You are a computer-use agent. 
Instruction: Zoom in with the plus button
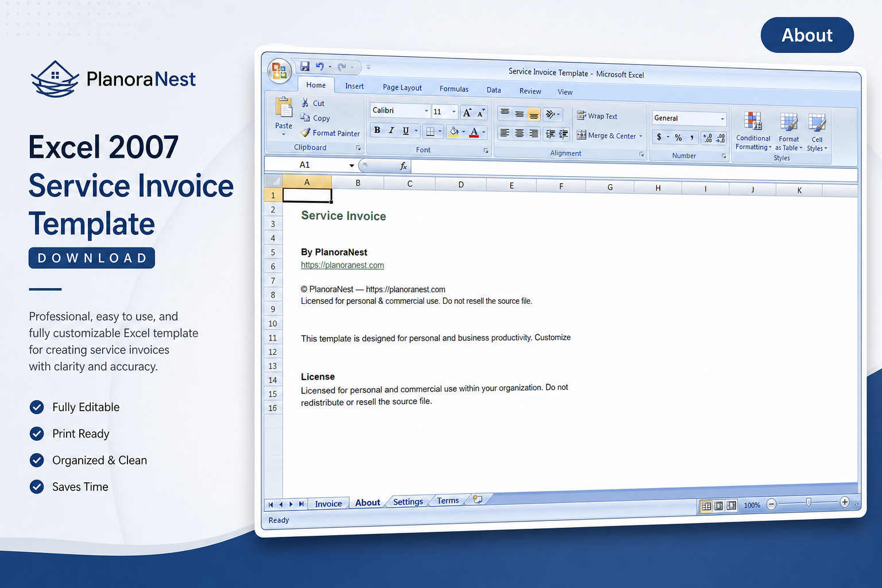844,502
